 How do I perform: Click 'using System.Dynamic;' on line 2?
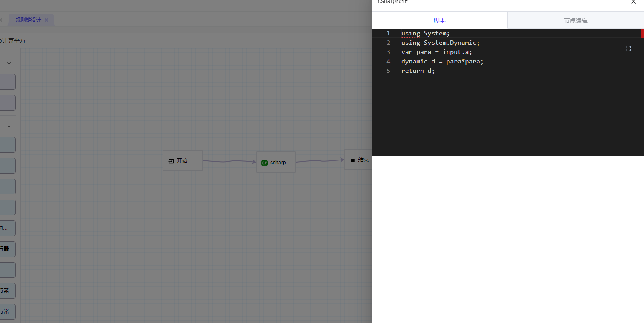pyautogui.click(x=440, y=43)
